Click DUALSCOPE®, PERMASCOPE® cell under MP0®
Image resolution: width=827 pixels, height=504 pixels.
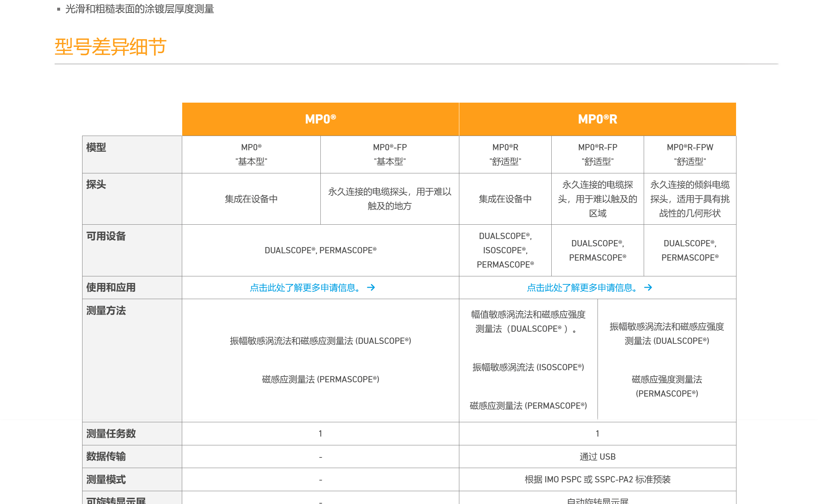(320, 250)
